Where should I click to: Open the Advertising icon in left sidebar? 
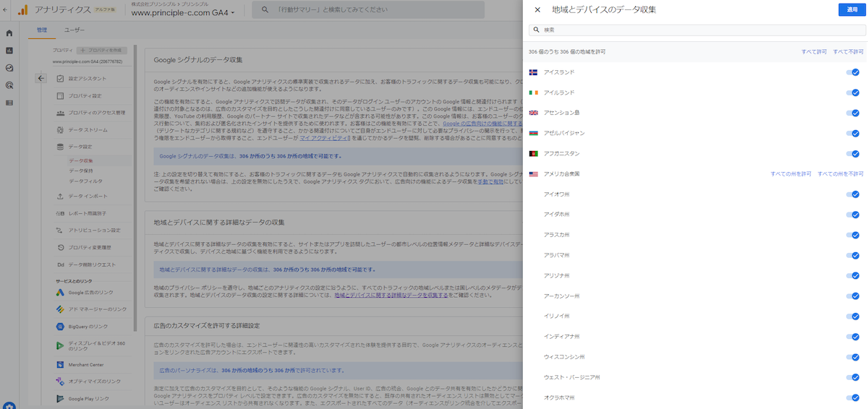pyautogui.click(x=9, y=85)
